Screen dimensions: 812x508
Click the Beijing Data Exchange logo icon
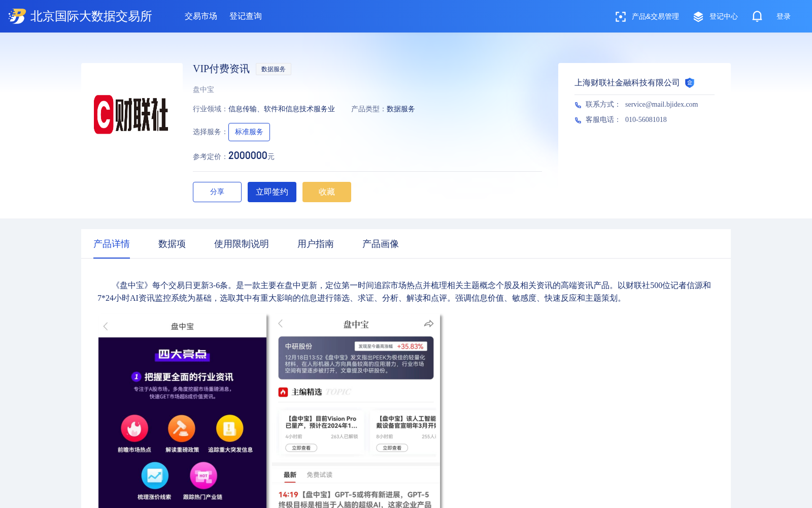point(17,16)
